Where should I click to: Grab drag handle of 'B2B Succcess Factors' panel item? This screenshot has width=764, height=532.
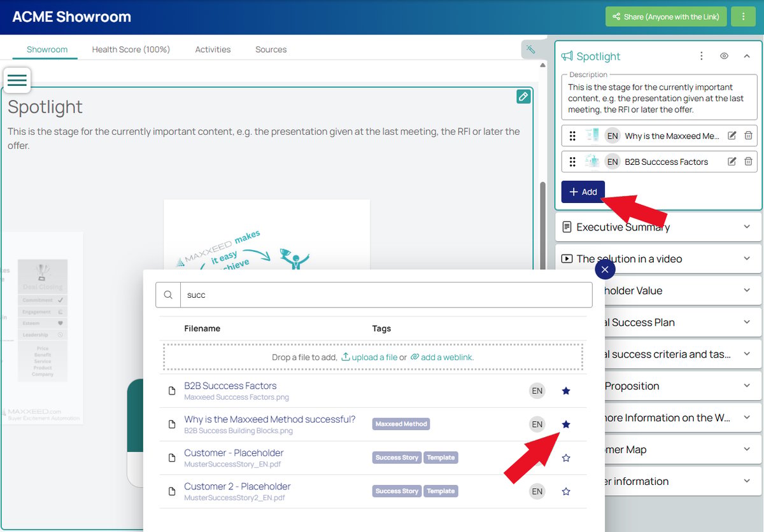coord(572,162)
